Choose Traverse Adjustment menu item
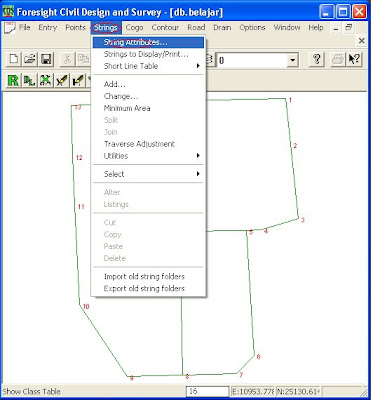The image size is (373, 400). (148, 144)
